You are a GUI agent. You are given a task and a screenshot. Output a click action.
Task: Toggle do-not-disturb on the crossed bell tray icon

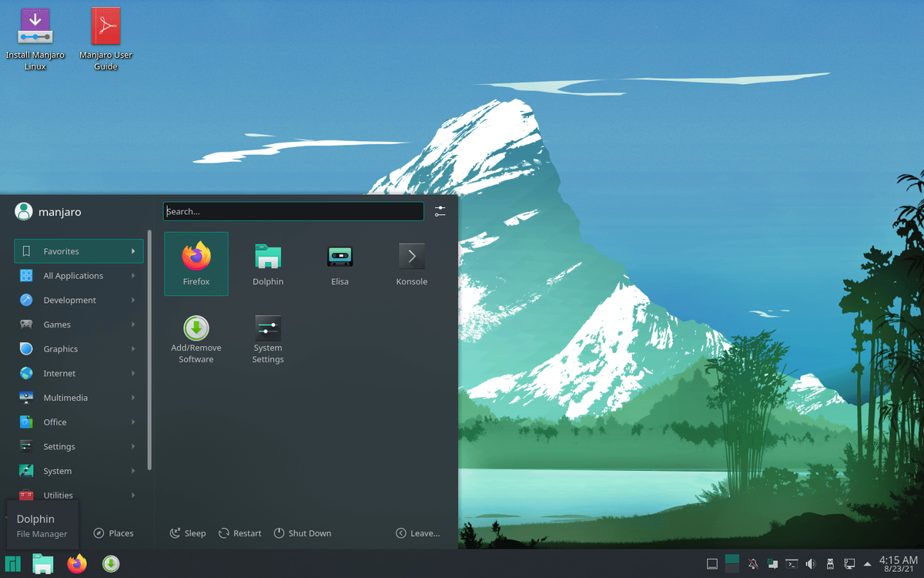[x=752, y=563]
